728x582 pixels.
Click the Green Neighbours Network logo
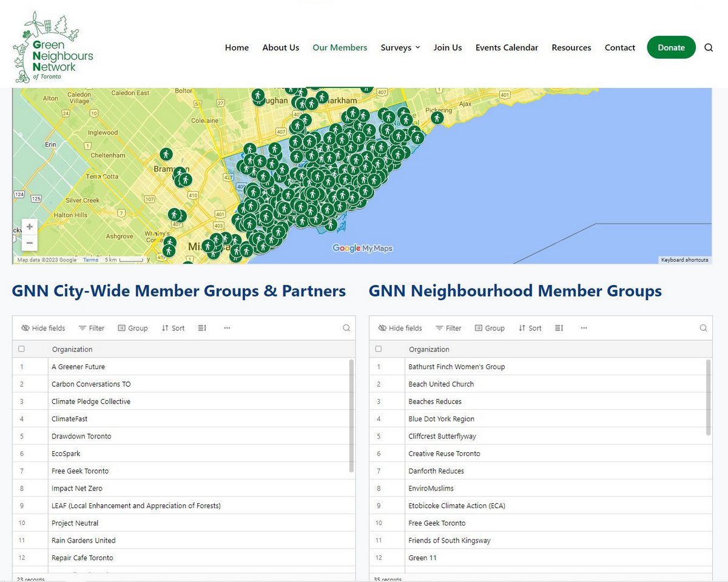point(53,47)
